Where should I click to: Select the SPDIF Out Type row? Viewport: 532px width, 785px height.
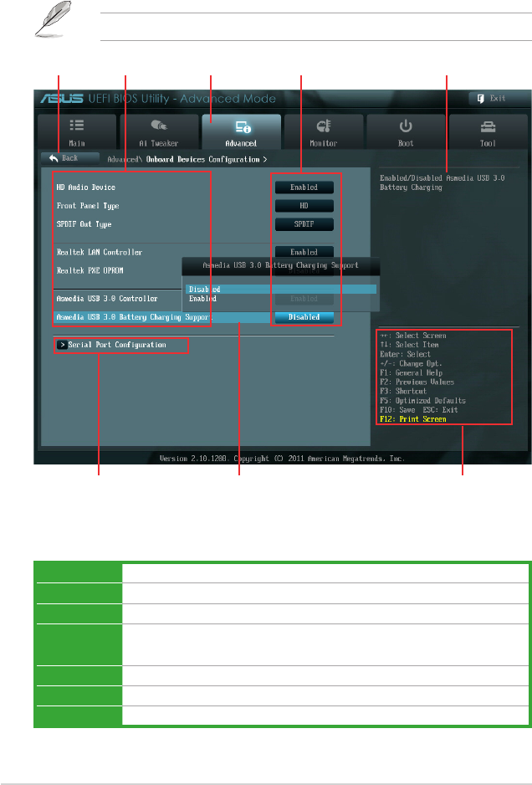coord(84,224)
